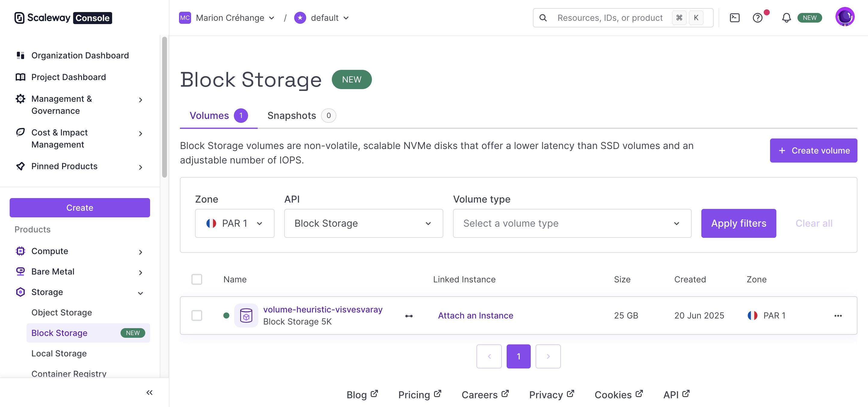Click the Cost & Impact leaf icon
This screenshot has width=868, height=407.
pos(20,132)
